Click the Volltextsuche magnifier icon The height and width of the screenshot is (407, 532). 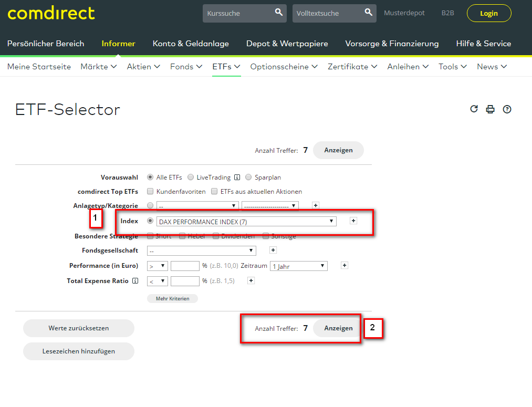tap(369, 13)
